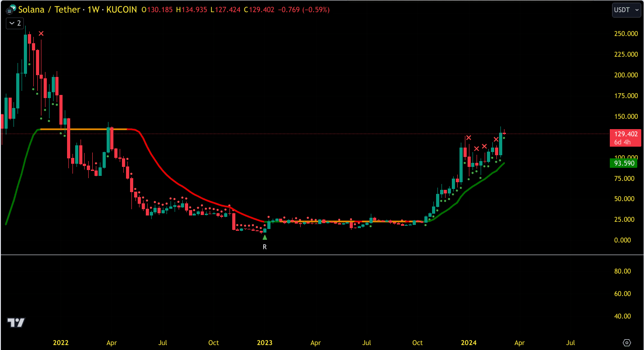Select the red X marker near 250.000
Screen dimensions: 644x350
coord(41,33)
